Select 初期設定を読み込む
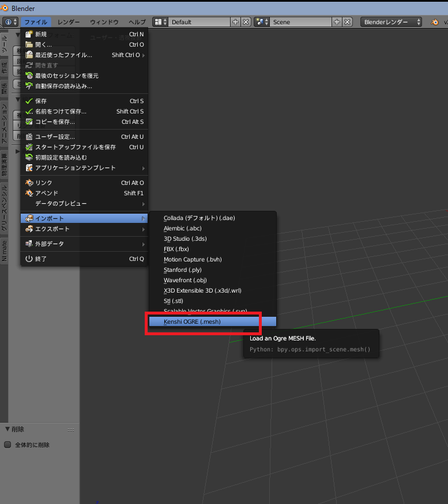 pyautogui.click(x=84, y=157)
